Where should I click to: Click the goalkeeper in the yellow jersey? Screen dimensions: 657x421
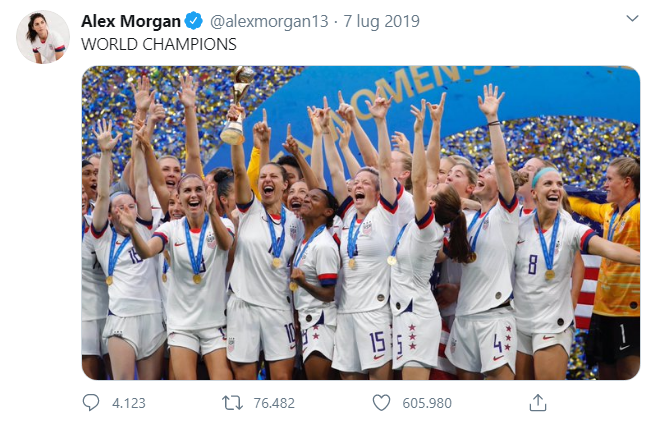613,270
